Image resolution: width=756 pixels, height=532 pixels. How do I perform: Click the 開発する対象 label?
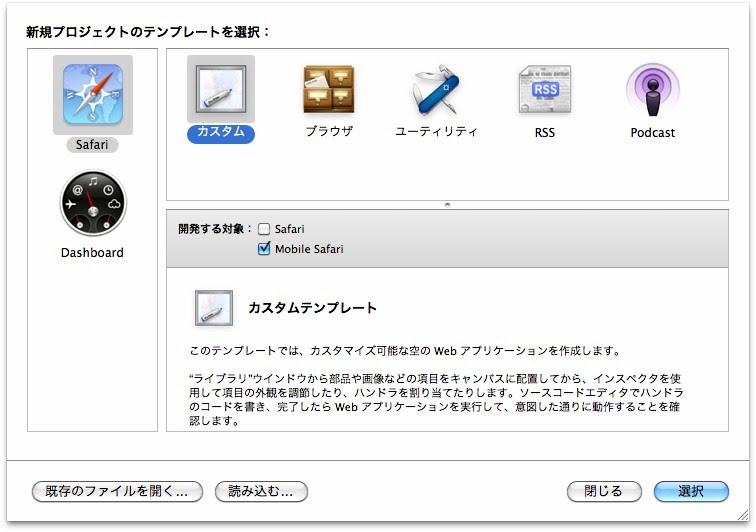pos(213,229)
